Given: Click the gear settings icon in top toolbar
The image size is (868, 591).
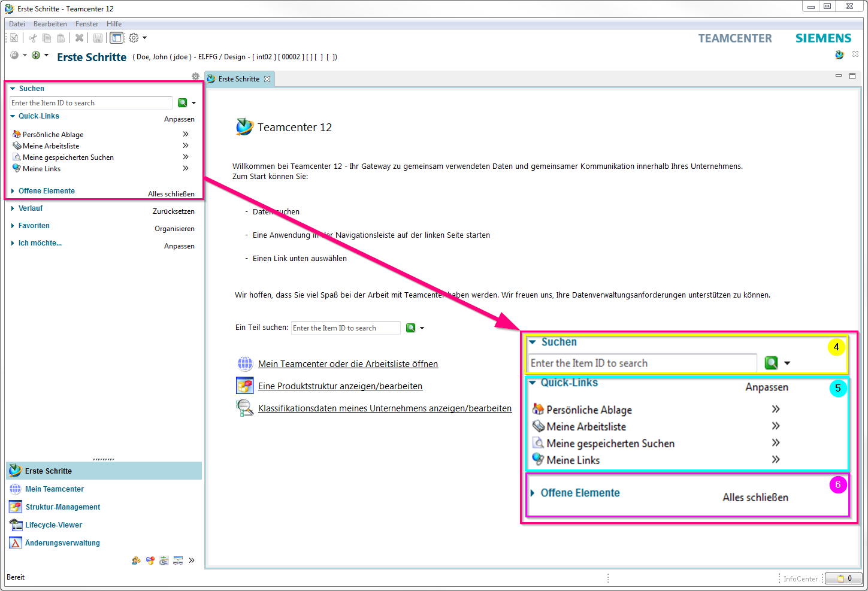Looking at the screenshot, I should [134, 38].
